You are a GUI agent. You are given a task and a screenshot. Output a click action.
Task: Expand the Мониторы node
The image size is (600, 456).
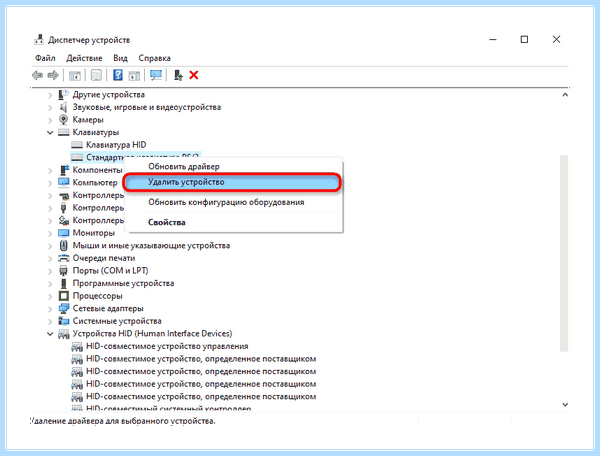(50, 233)
